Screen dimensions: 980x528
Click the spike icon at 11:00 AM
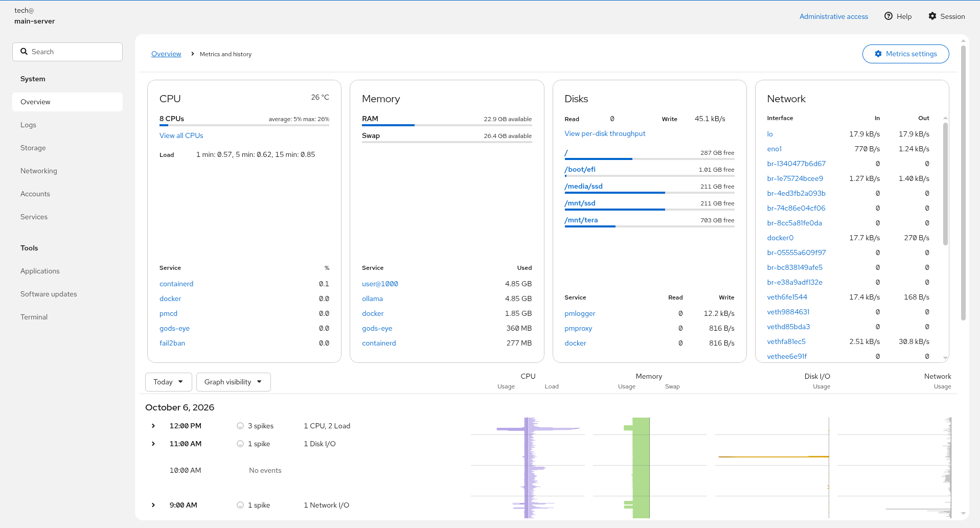(x=240, y=444)
